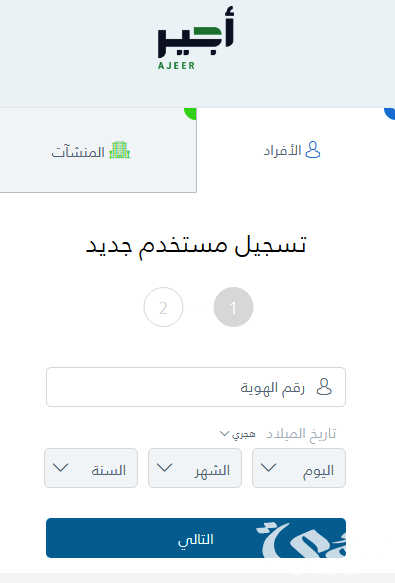Click the blue person icon beside الأفراد

point(312,150)
